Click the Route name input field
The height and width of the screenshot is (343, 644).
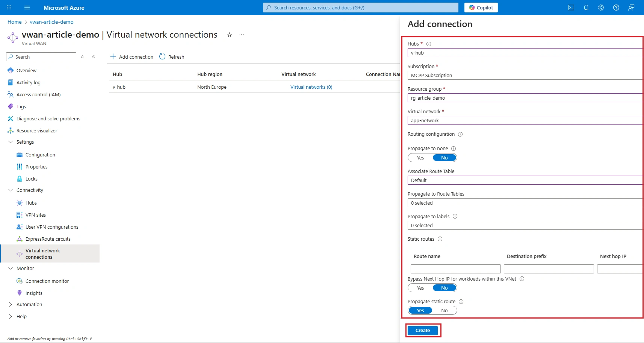(456, 269)
